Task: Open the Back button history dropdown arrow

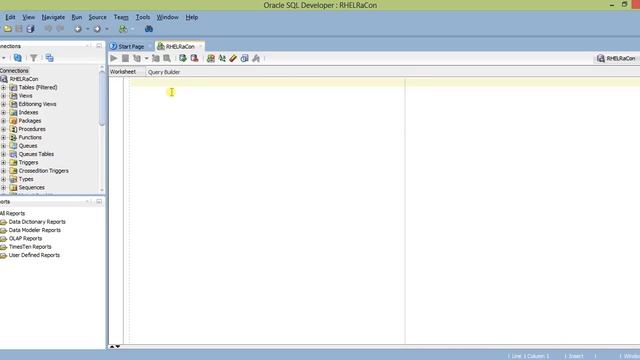Action: pyautogui.click(x=87, y=29)
